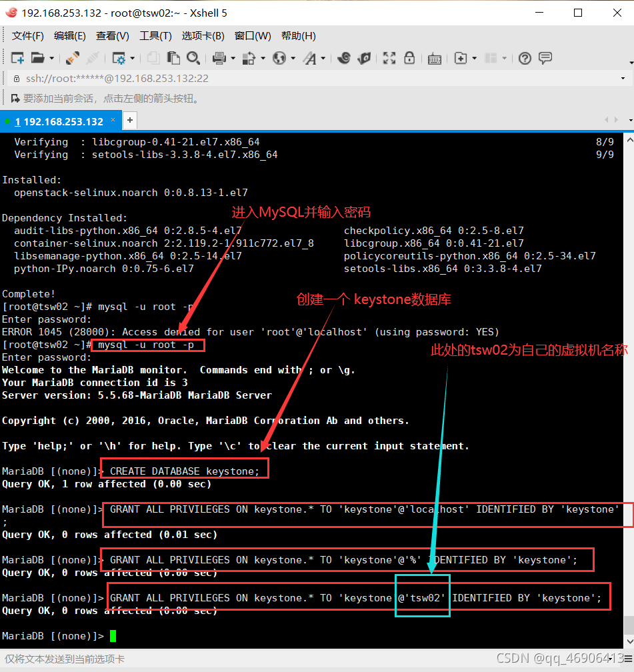Viewport: 634px width, 672px height.
Task: Click the lock icon in address bar
Action: pos(17,79)
